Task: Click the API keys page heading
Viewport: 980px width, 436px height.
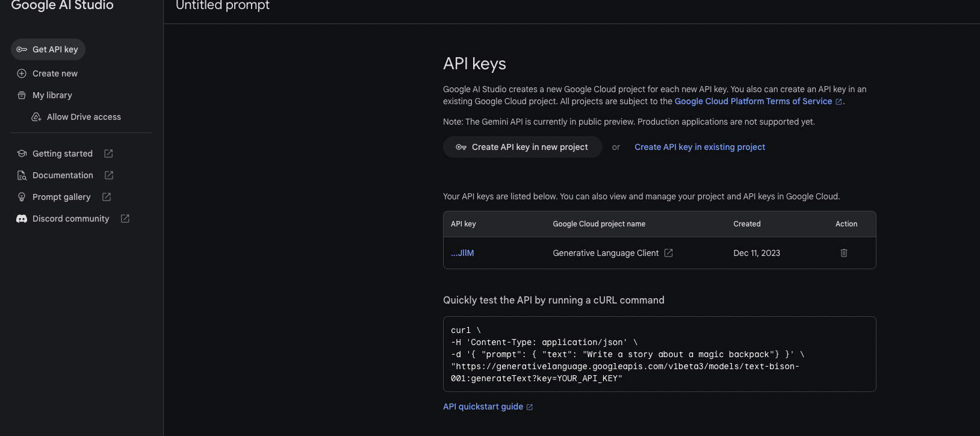Action: [x=474, y=64]
